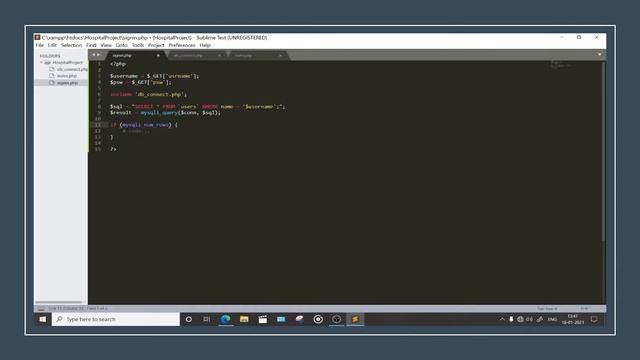This screenshot has height=360, width=640.
Task: Click the sidebar horizontal scrollbar
Action: 59,302
